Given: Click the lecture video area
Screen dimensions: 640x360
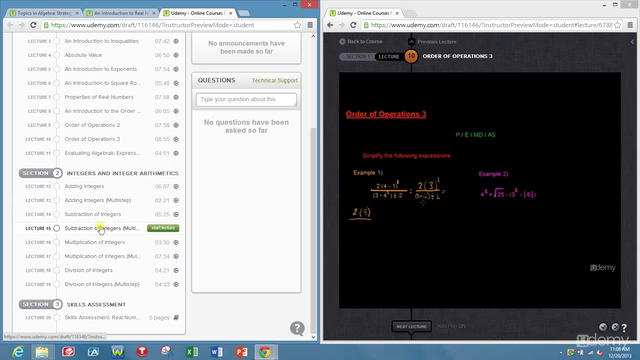Looking at the screenshot, I should 480,190.
